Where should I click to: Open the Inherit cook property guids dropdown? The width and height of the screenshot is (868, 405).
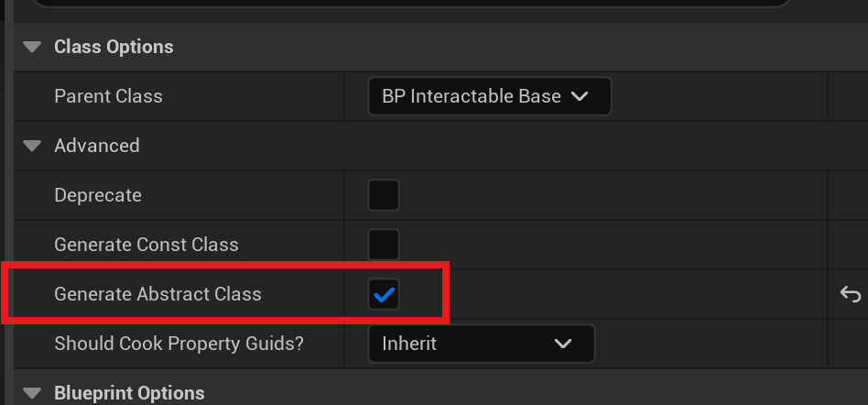[x=481, y=344]
